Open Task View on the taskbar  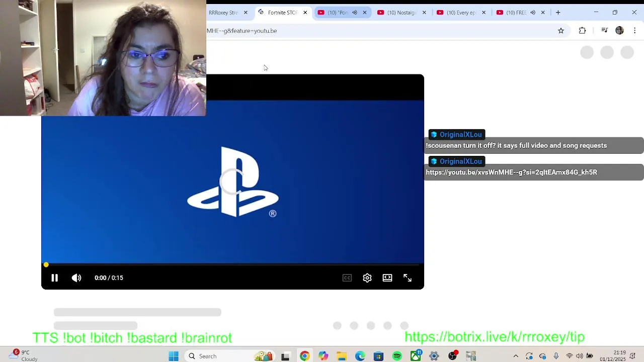[285, 356]
